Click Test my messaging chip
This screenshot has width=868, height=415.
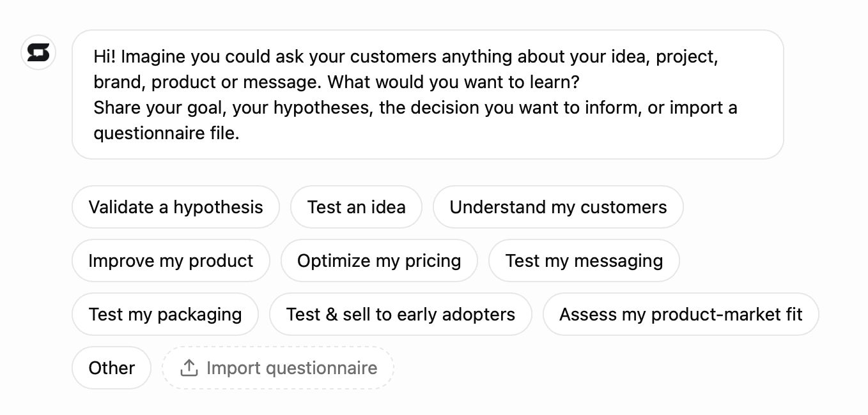coord(584,260)
